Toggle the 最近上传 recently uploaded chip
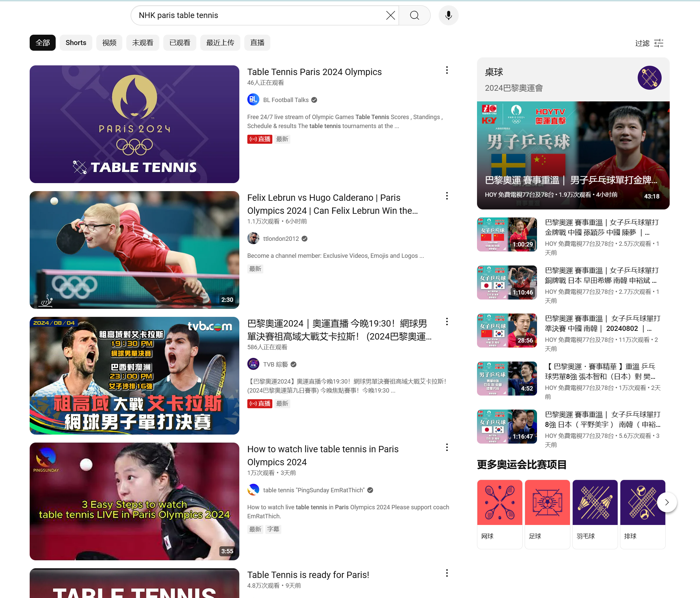 click(x=220, y=43)
